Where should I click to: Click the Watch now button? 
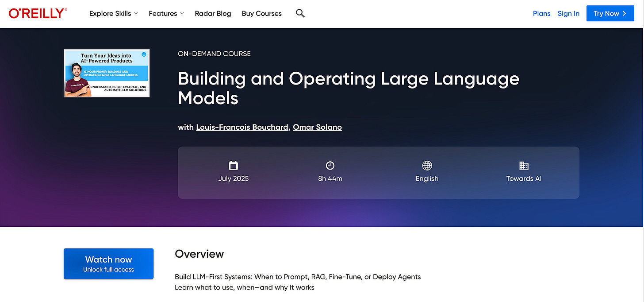(x=108, y=264)
